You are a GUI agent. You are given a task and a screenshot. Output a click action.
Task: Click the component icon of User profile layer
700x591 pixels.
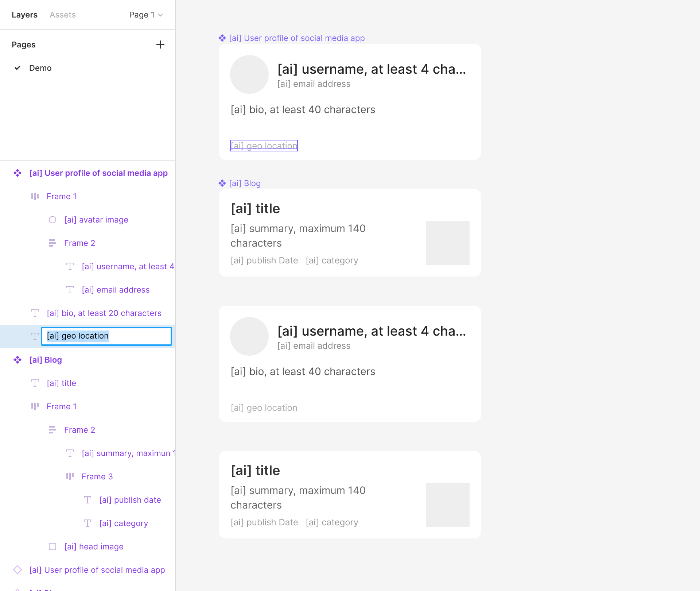point(17,173)
